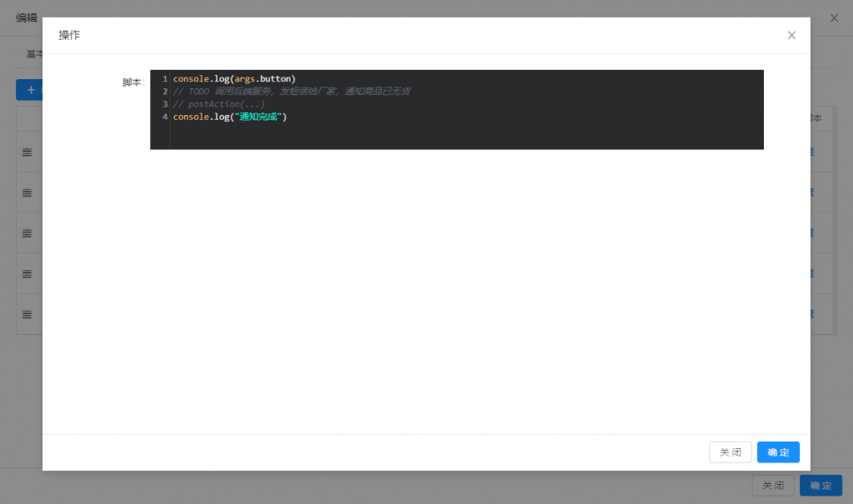Click the X icon of the background 编辑 panel
This screenshot has width=853, height=504.
point(834,17)
